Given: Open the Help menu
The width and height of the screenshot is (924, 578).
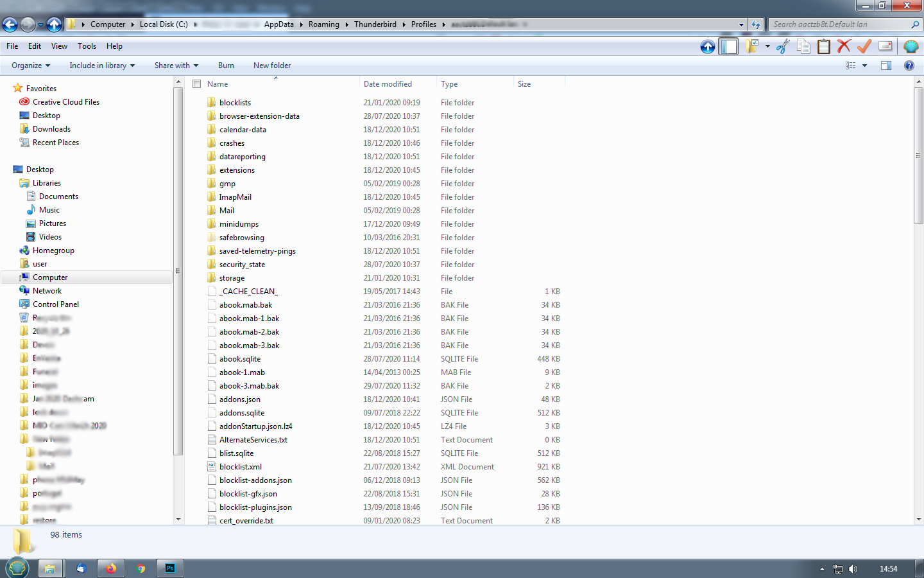Looking at the screenshot, I should [x=114, y=46].
